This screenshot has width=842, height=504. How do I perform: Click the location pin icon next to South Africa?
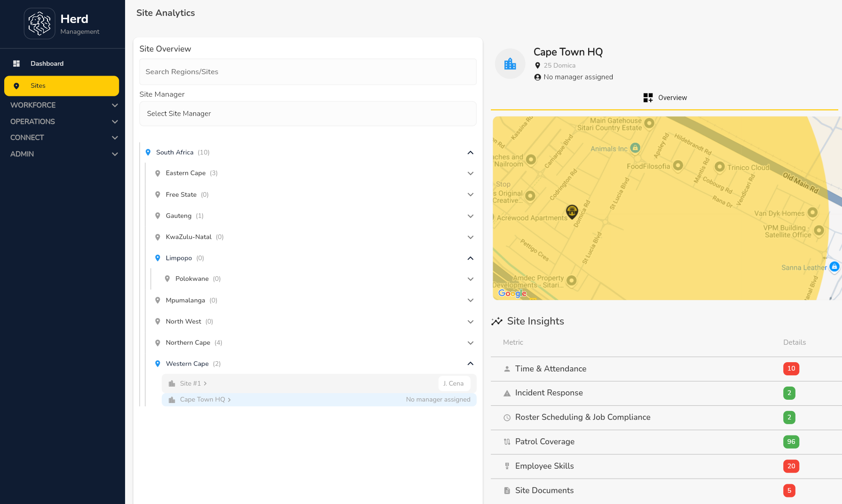[148, 152]
